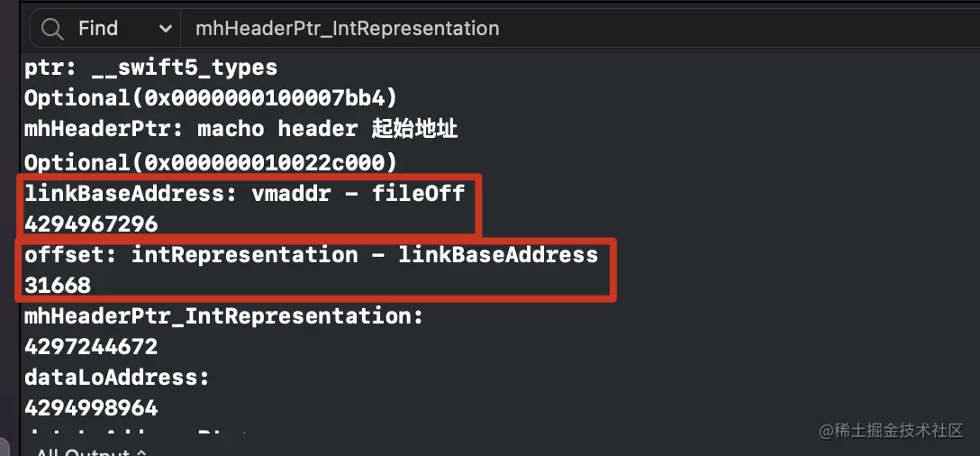This screenshot has width=980, height=456.
Task: Click the 'offset: intRepresentation - linkBaseAddress' line
Action: tap(312, 254)
